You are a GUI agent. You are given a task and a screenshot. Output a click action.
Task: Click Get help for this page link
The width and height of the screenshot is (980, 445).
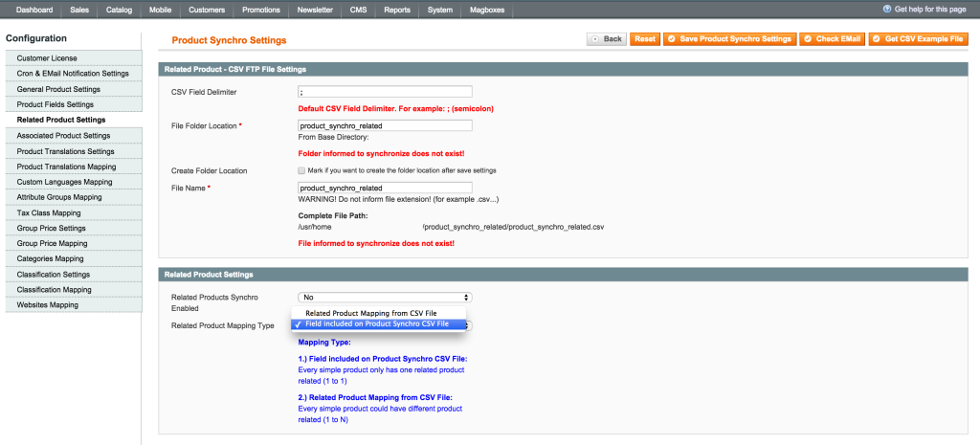(930, 10)
